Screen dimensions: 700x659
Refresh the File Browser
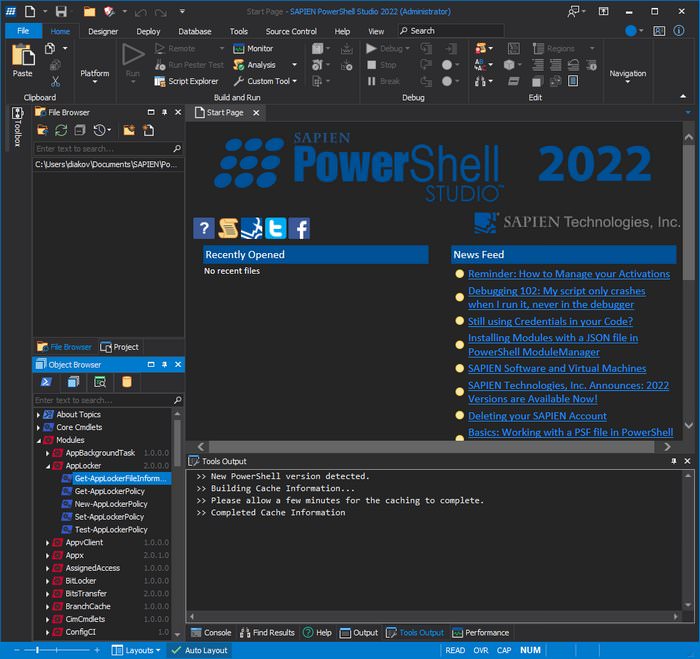(x=61, y=130)
